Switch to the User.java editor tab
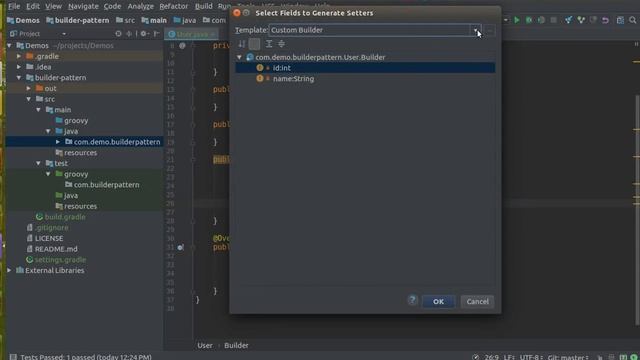The width and height of the screenshot is (640, 360). (191, 34)
